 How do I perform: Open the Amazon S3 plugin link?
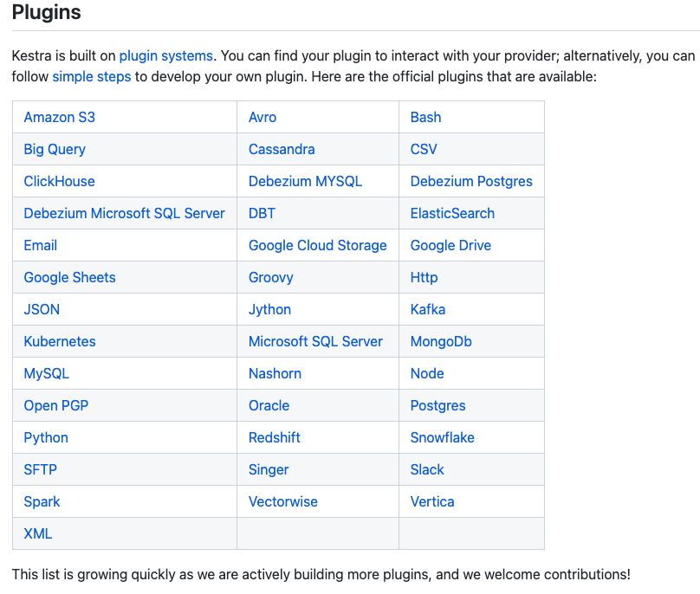point(60,118)
